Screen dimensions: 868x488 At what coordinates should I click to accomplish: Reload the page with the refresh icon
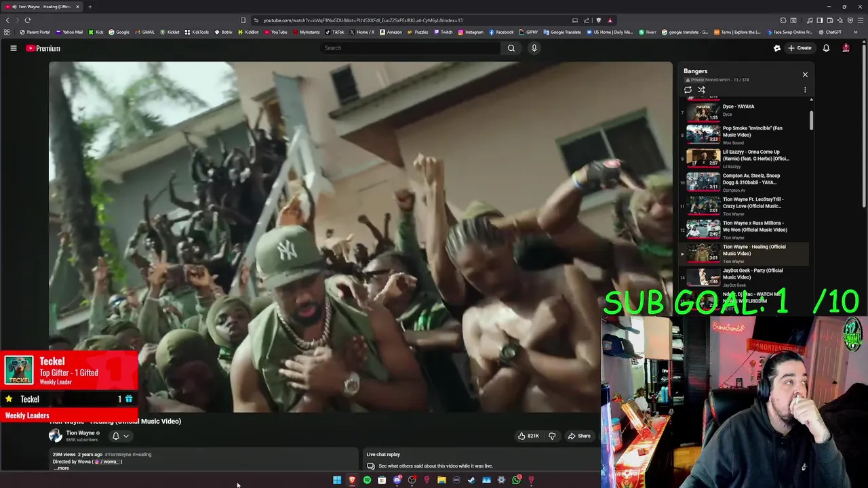28,20
